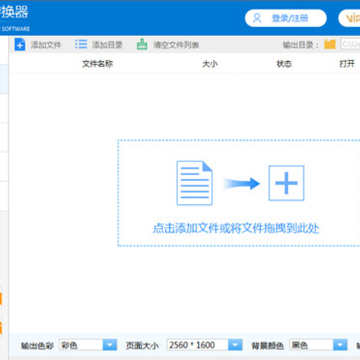Click the 输出色彩 label
This screenshot has height=360, width=360.
37,346
